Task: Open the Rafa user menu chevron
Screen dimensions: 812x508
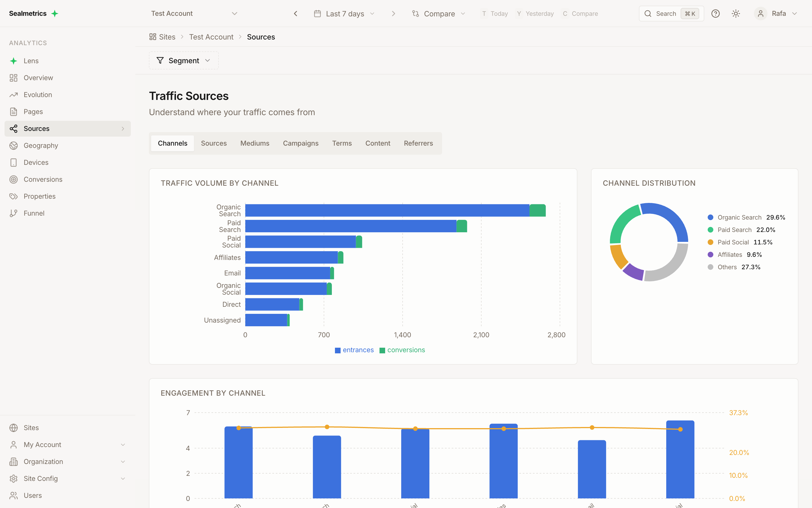Action: (795, 14)
